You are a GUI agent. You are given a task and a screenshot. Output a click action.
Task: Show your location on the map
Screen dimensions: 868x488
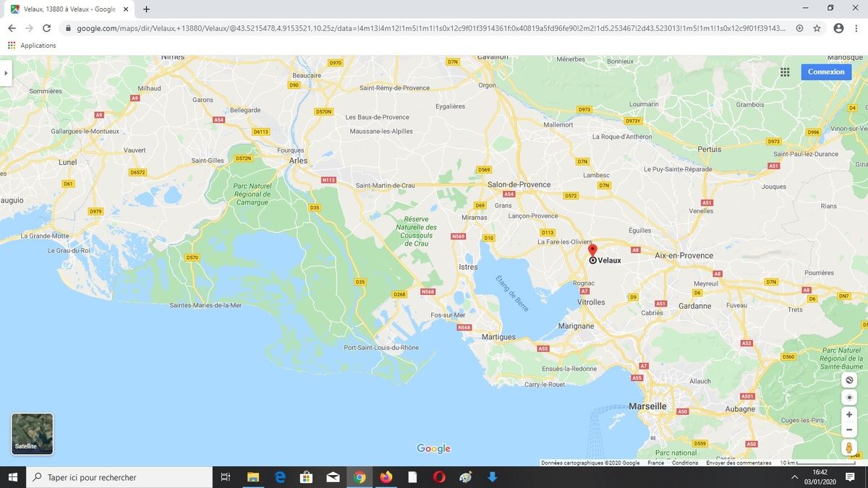point(849,398)
